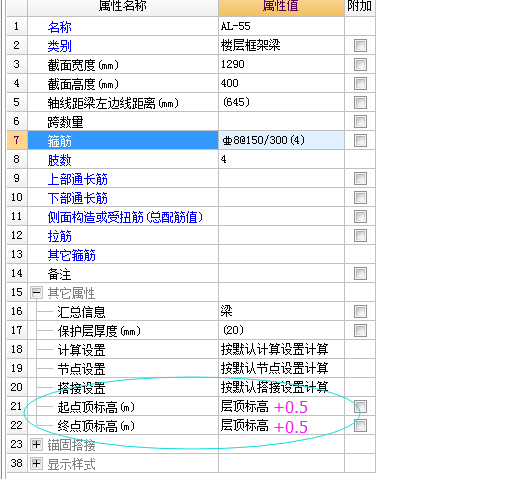Select the 计算设置 property name

(81, 350)
